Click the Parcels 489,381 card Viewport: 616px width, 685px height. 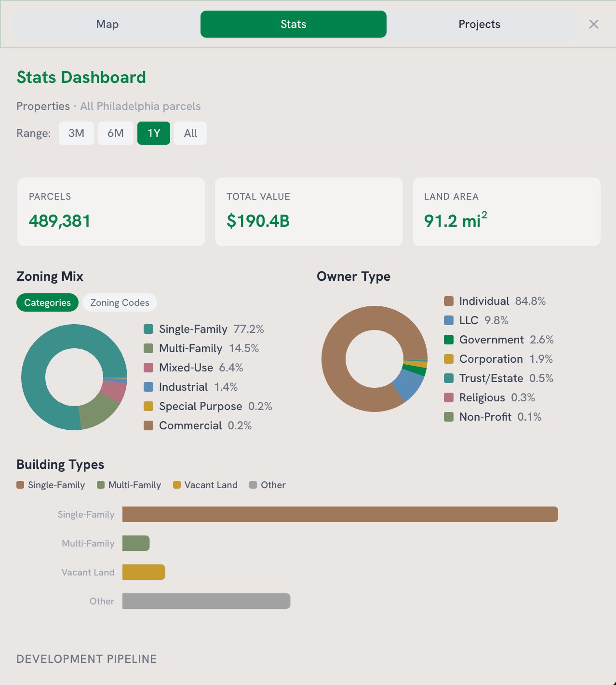coord(111,212)
